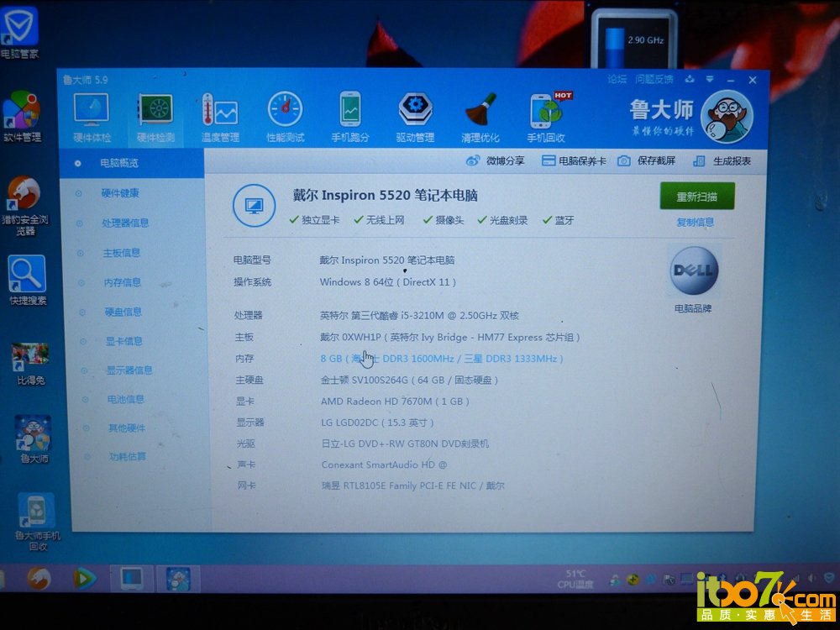Click the 无线上网 feature label
This screenshot has width=840, height=630.
coord(380,220)
